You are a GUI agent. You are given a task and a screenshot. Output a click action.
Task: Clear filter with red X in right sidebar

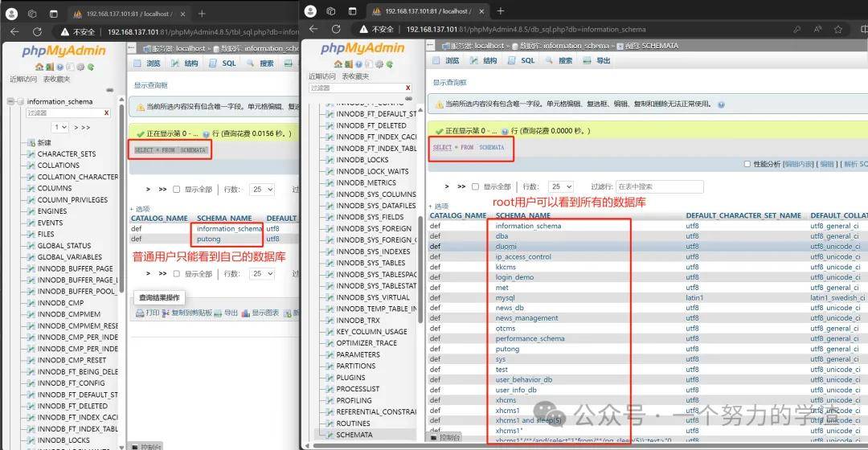[408, 88]
